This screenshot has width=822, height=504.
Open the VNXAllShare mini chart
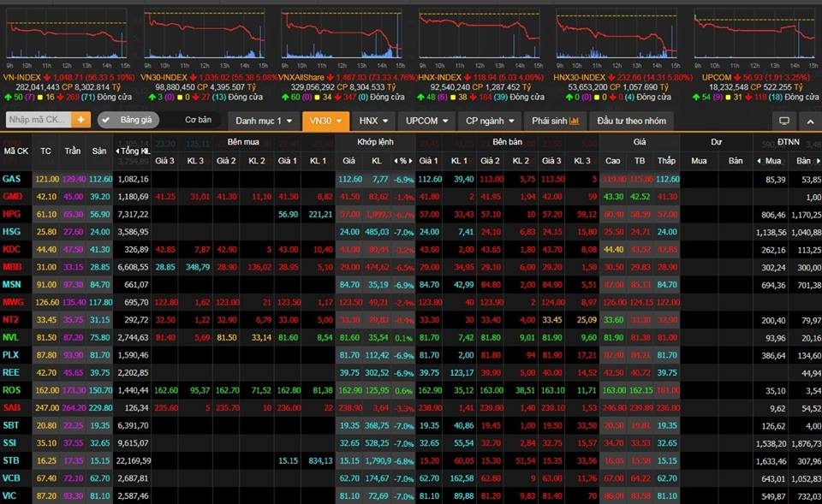[x=342, y=34]
